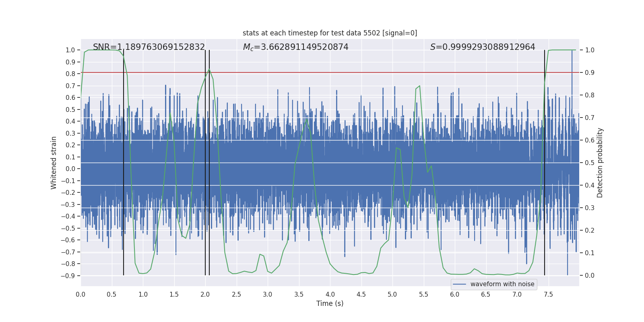Click the plot title about test data 5502
The image size is (644, 322).
click(330, 33)
